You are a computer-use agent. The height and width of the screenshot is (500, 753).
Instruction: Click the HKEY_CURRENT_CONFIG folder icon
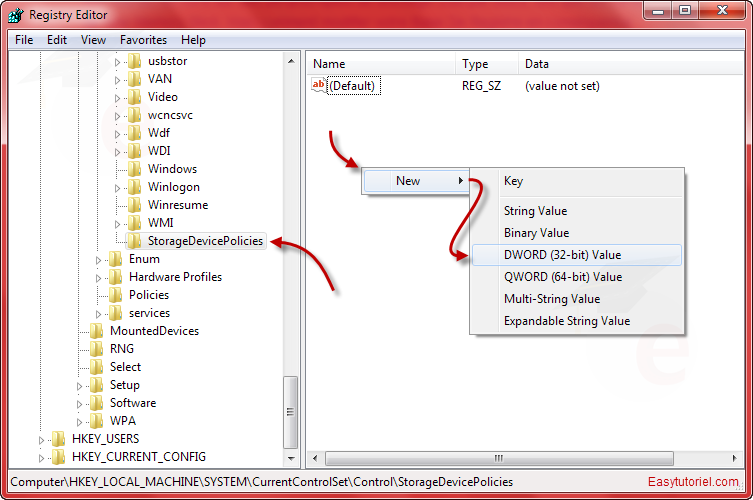(59, 457)
